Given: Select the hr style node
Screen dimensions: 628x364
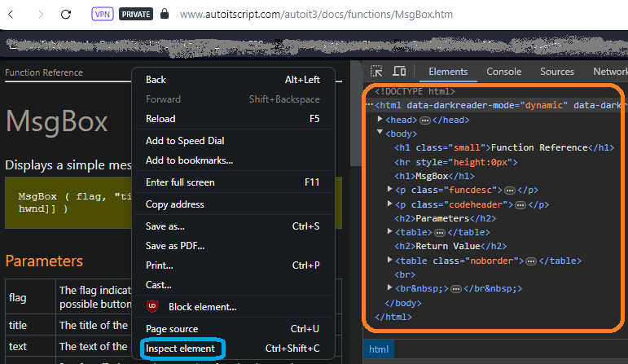Looking at the screenshot, I should (456, 162).
